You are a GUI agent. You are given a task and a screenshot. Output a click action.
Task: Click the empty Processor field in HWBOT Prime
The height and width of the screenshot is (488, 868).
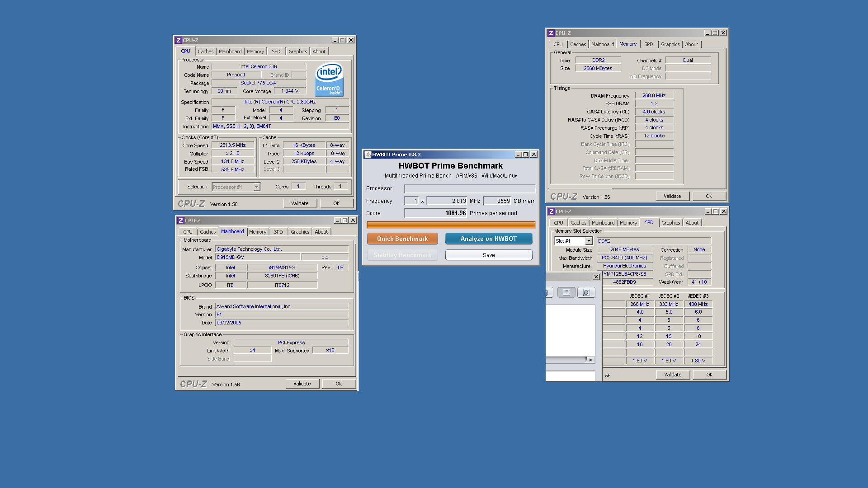pyautogui.click(x=470, y=188)
